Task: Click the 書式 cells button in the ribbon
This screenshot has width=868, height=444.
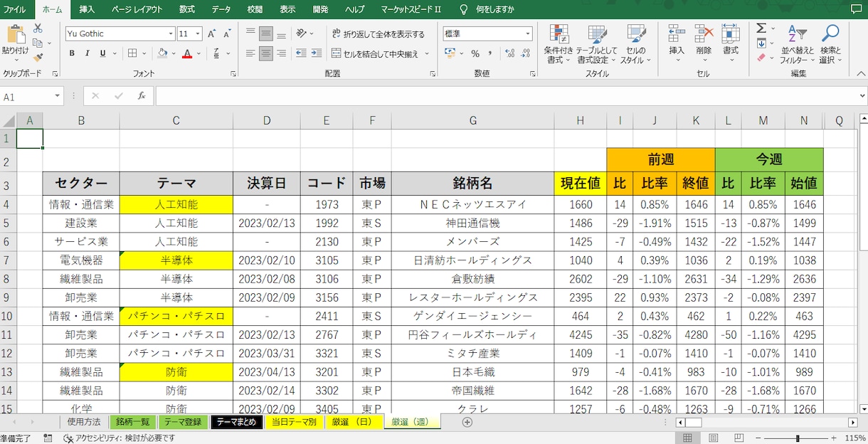Action: pyautogui.click(x=731, y=43)
